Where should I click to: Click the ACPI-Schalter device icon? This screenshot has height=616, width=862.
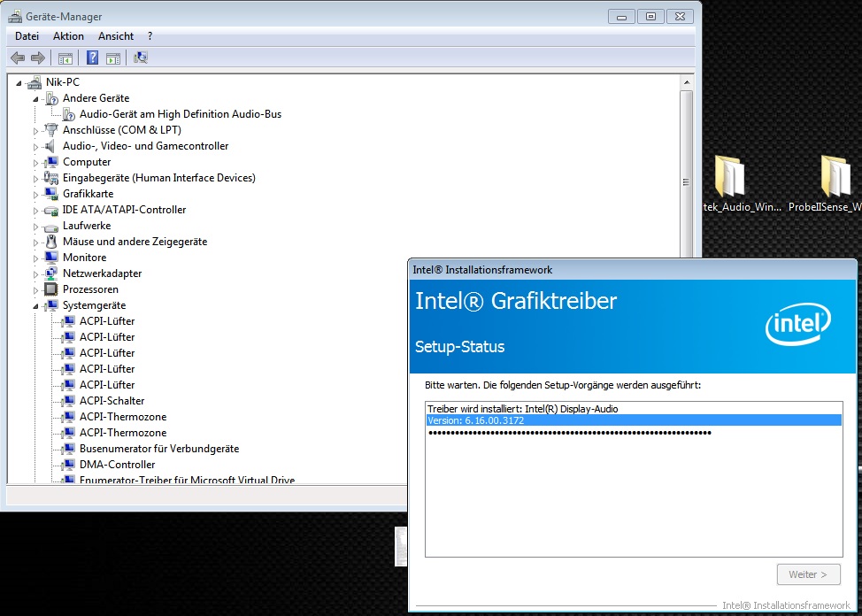(x=69, y=401)
